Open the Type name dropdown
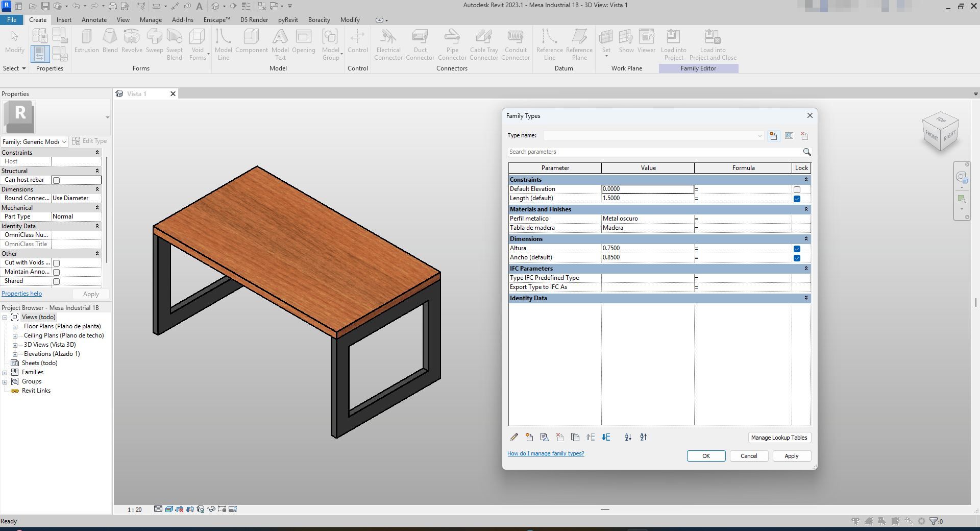 [x=759, y=136]
